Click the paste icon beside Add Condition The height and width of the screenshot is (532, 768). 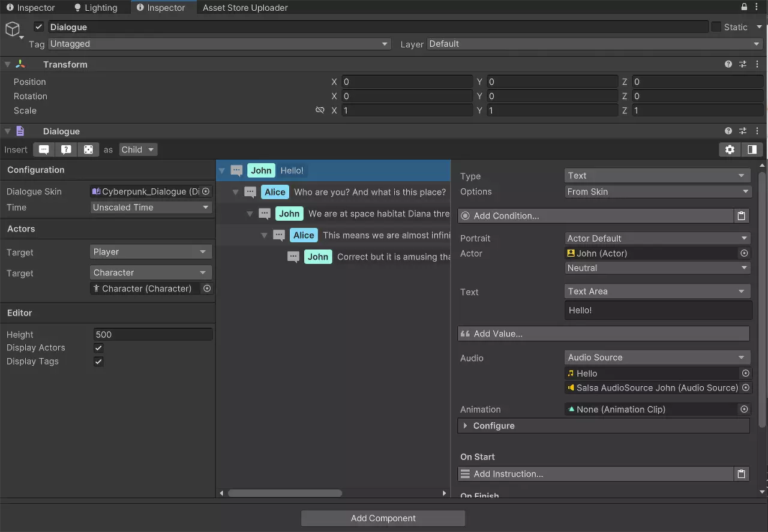click(x=742, y=216)
